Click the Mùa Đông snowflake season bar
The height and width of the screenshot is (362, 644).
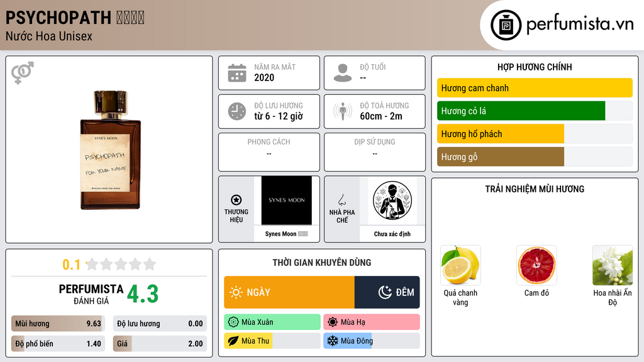(372, 341)
